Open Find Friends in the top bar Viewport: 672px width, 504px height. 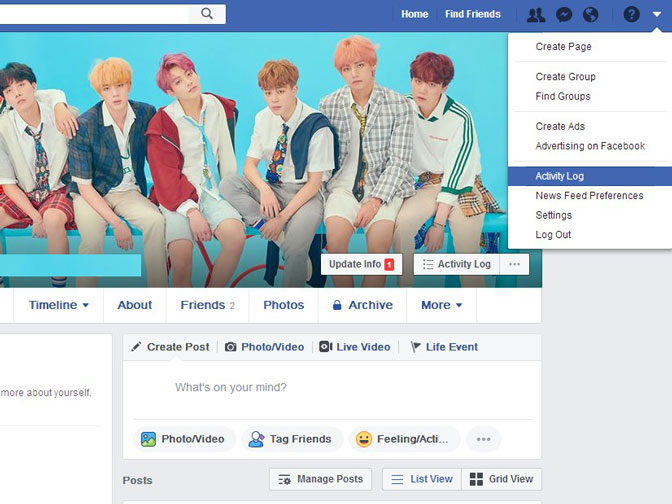pos(473,14)
